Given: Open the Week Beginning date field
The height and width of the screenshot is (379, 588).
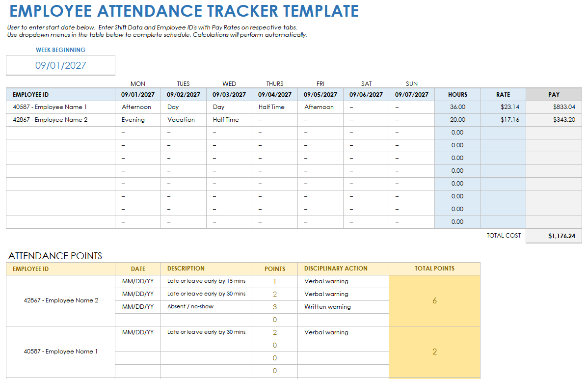Looking at the screenshot, I should pyautogui.click(x=60, y=65).
